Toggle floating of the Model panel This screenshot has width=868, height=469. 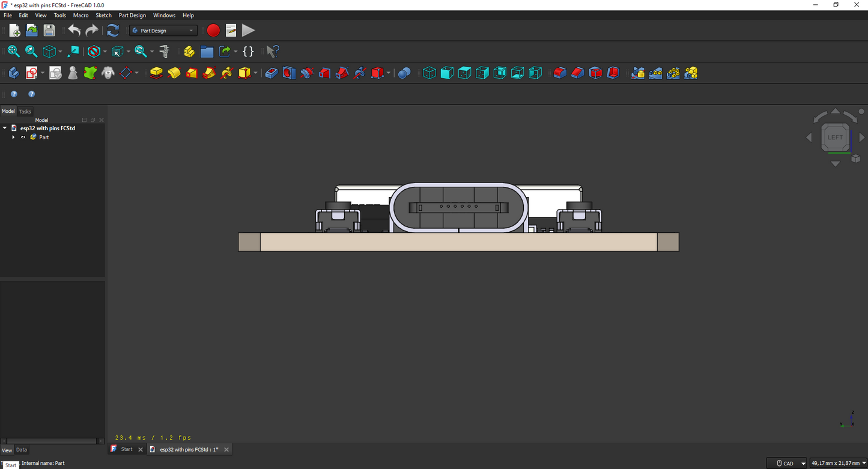point(93,120)
